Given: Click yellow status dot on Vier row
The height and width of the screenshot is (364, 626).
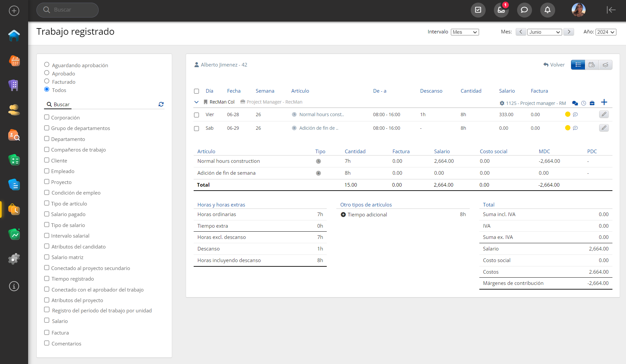Looking at the screenshot, I should [x=567, y=114].
